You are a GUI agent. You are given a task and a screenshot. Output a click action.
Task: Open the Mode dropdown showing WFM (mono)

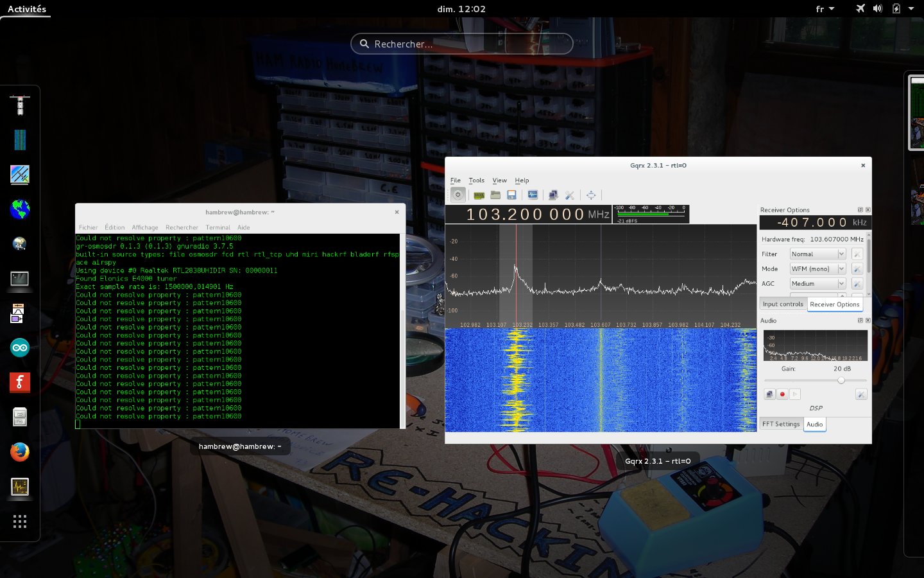[817, 268]
